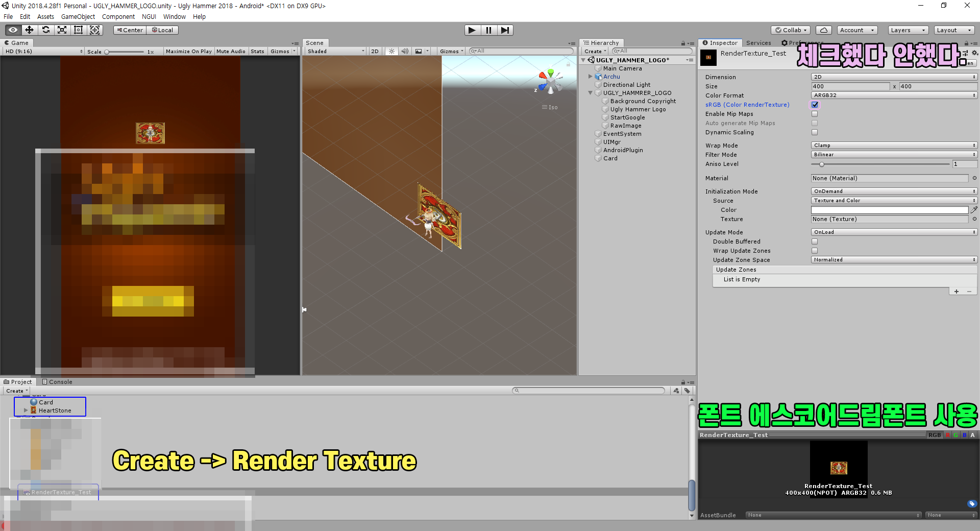
Task: Toggle scene audio icon
Action: pyautogui.click(x=405, y=51)
